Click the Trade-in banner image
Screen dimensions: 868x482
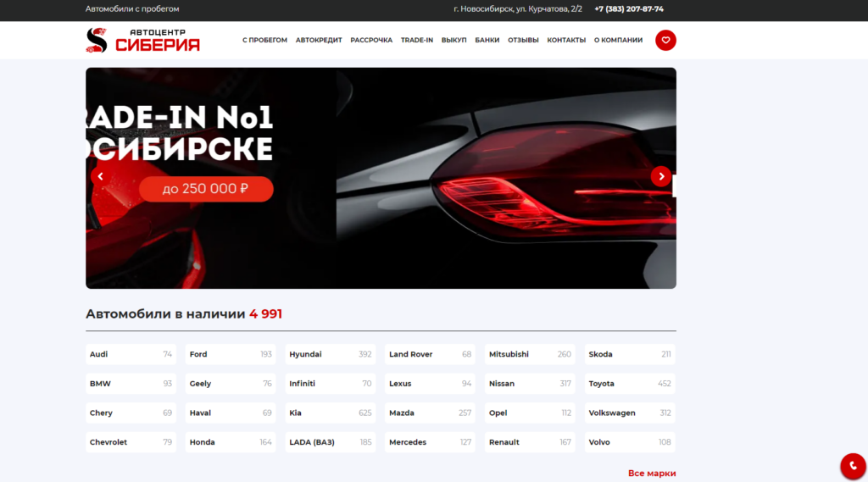click(x=381, y=178)
